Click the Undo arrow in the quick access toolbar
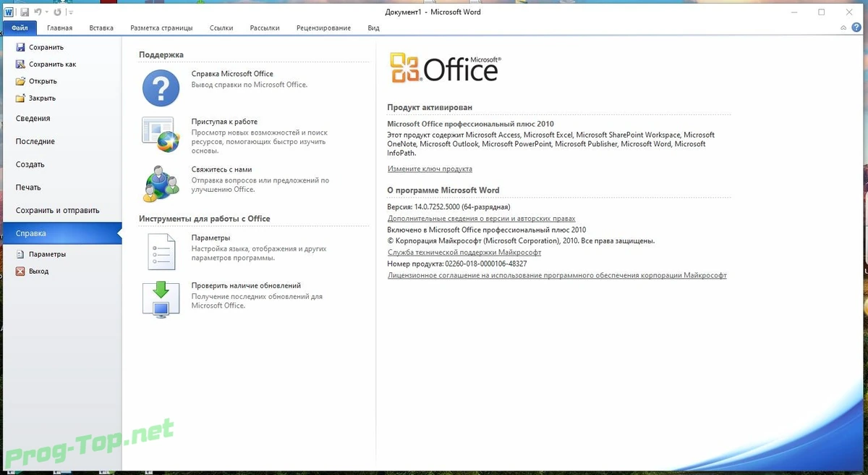Screen dimensions: 868x475 coord(38,12)
